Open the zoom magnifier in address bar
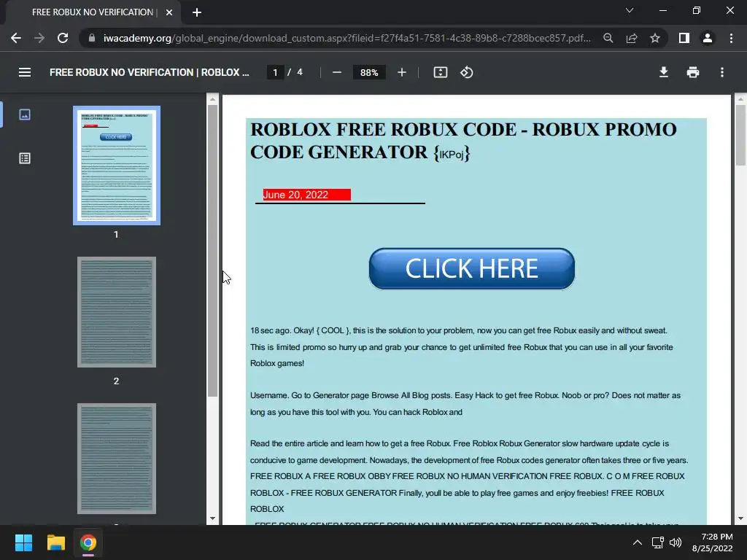 [608, 38]
